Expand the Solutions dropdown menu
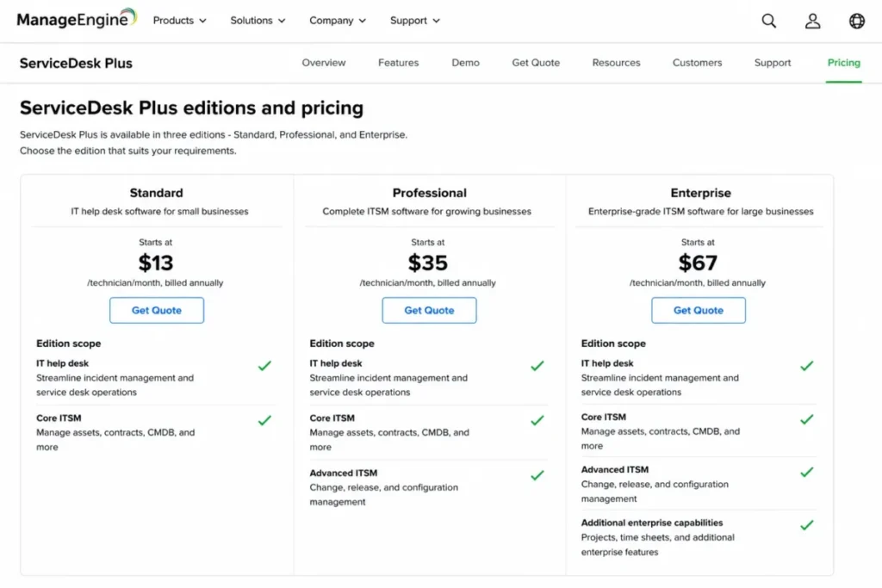This screenshot has height=588, width=882. click(258, 21)
